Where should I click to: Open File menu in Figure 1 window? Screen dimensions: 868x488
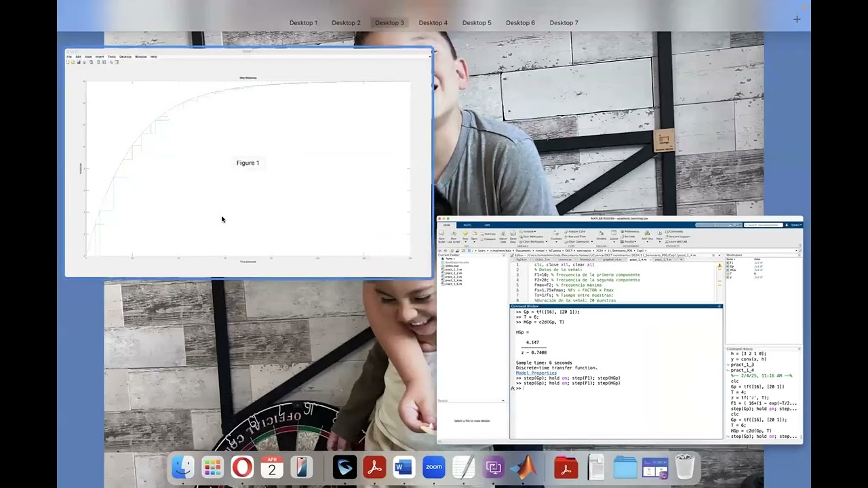click(69, 57)
